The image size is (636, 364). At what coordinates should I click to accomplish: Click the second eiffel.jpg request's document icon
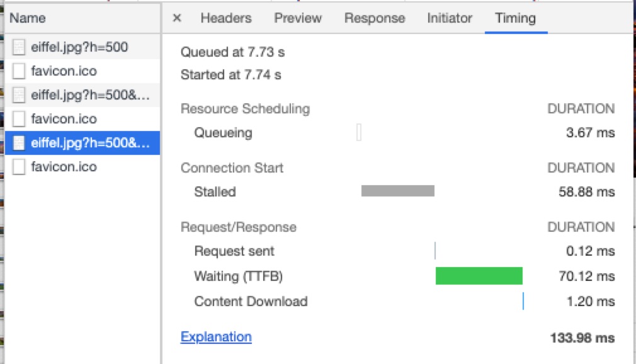(x=20, y=94)
